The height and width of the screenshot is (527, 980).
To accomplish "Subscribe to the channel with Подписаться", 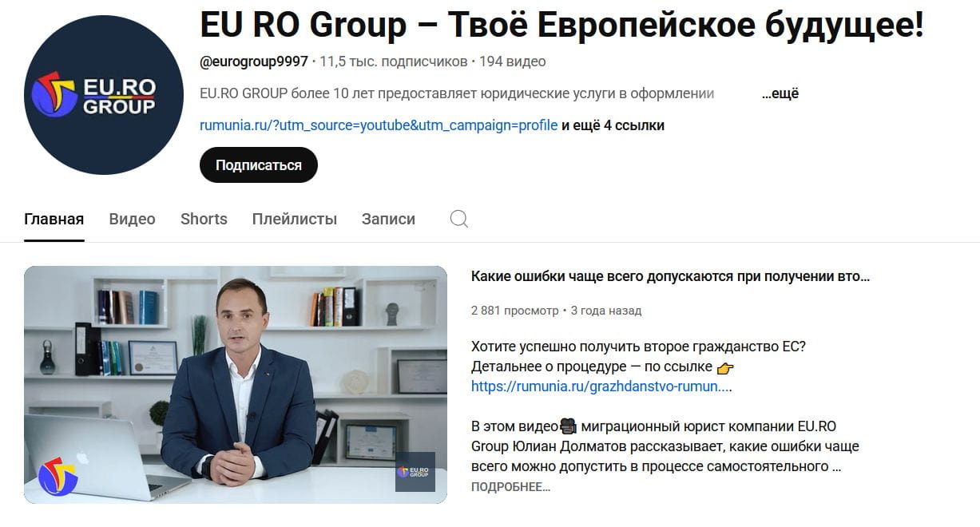I will 259,165.
